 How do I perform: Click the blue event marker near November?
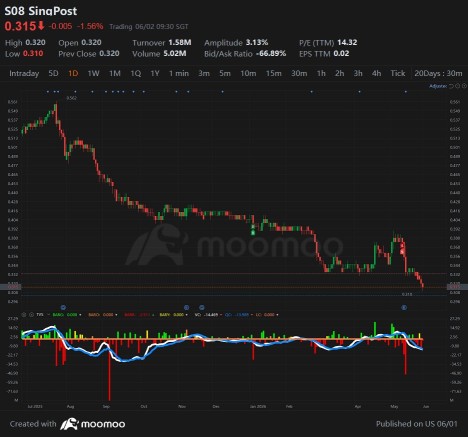[x=187, y=308]
